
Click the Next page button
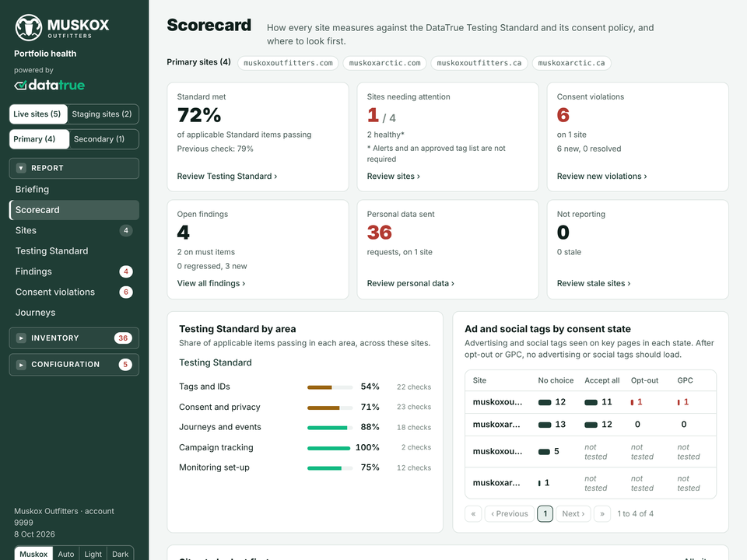pos(573,514)
